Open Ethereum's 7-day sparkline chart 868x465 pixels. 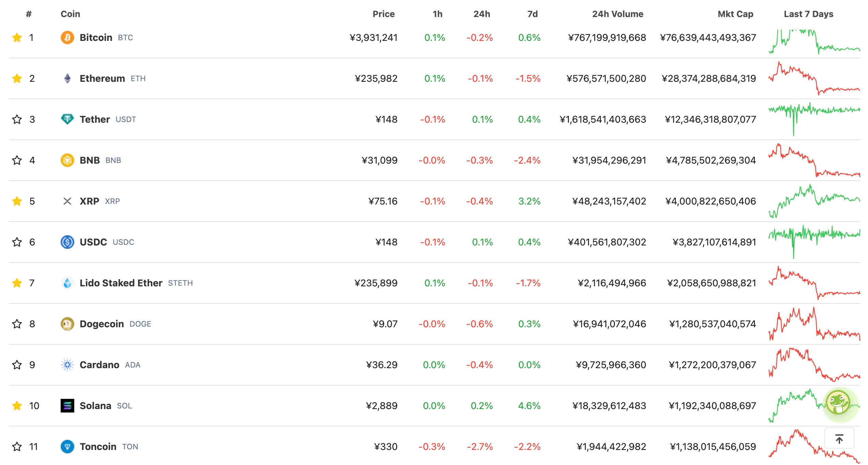814,78
